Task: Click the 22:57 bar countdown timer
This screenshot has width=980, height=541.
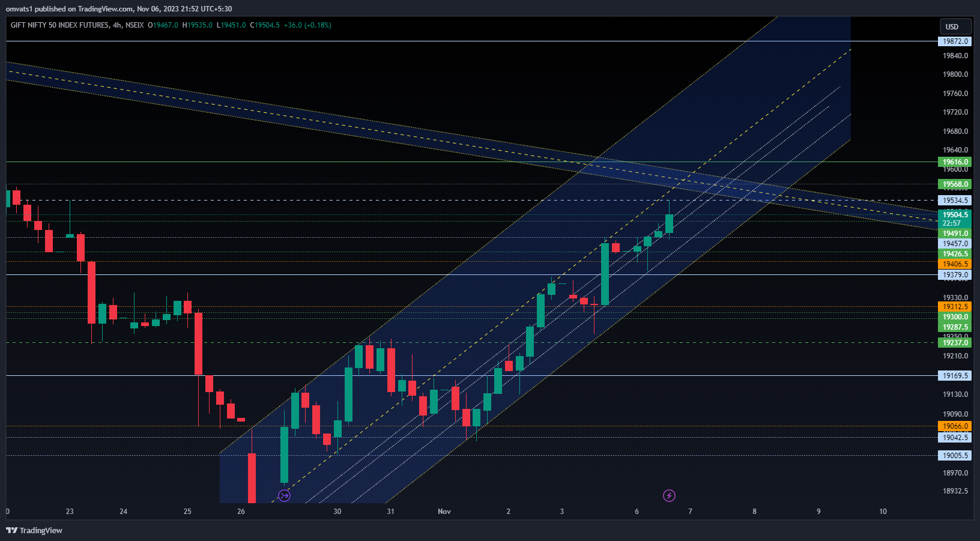Action: pos(951,223)
